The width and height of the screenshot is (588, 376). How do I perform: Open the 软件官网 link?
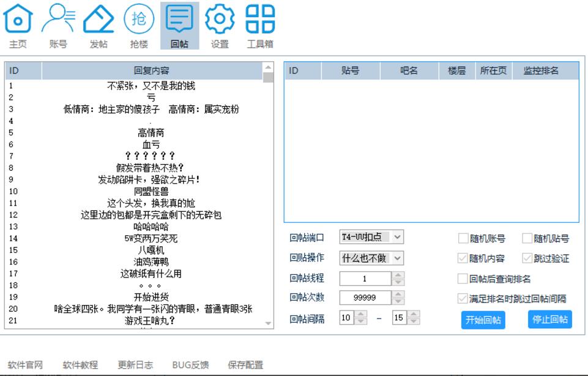(26, 365)
